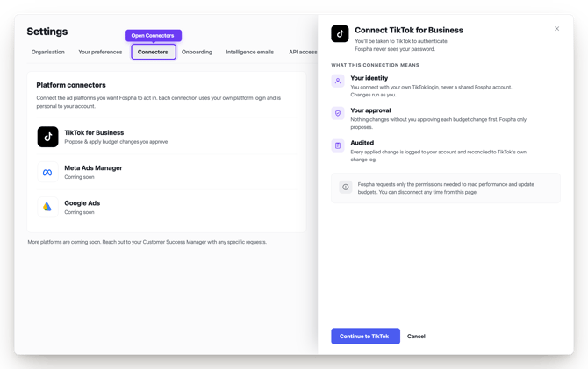Close the Connect TikTok for Business panel
The height and width of the screenshot is (369, 588).
click(x=557, y=28)
